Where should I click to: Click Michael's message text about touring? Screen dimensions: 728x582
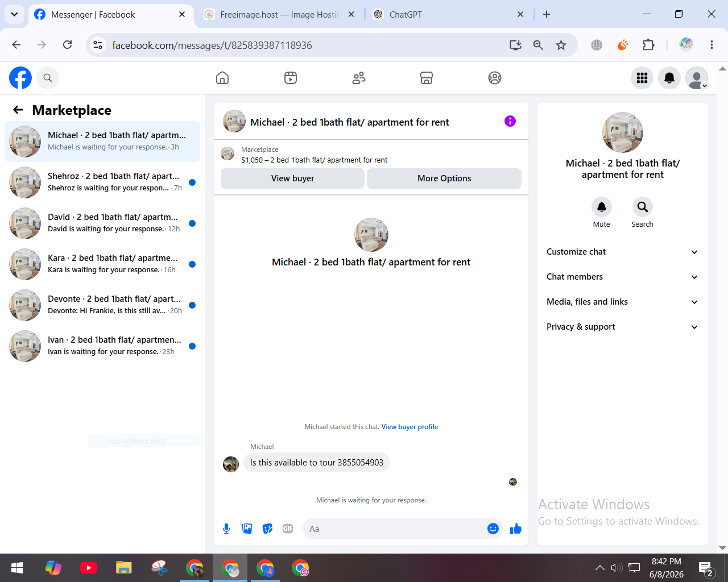317,463
